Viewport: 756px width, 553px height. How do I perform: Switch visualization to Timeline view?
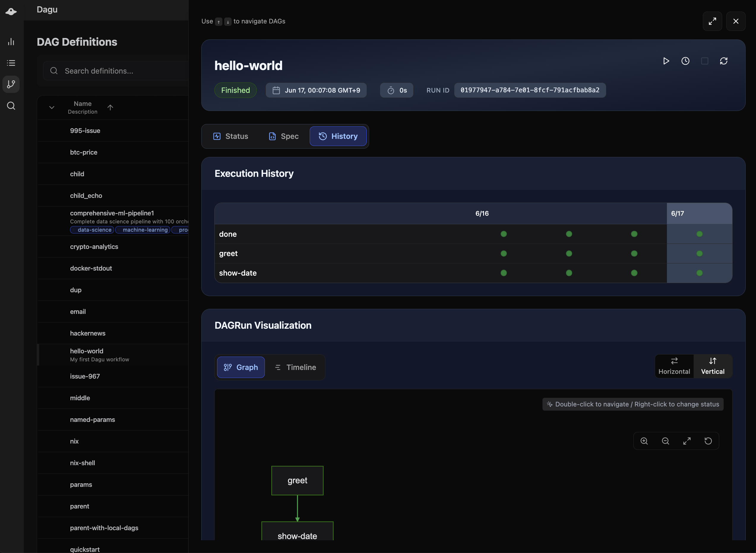295,367
